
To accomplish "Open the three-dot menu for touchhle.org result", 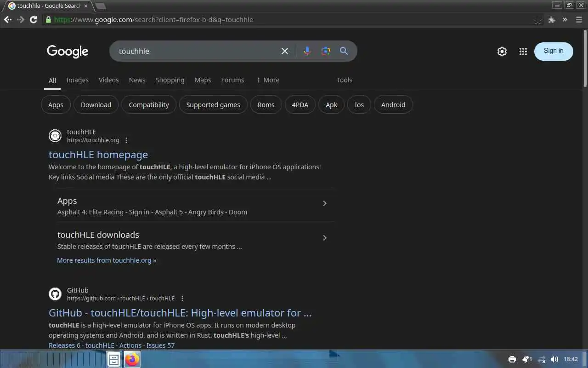I will [126, 140].
